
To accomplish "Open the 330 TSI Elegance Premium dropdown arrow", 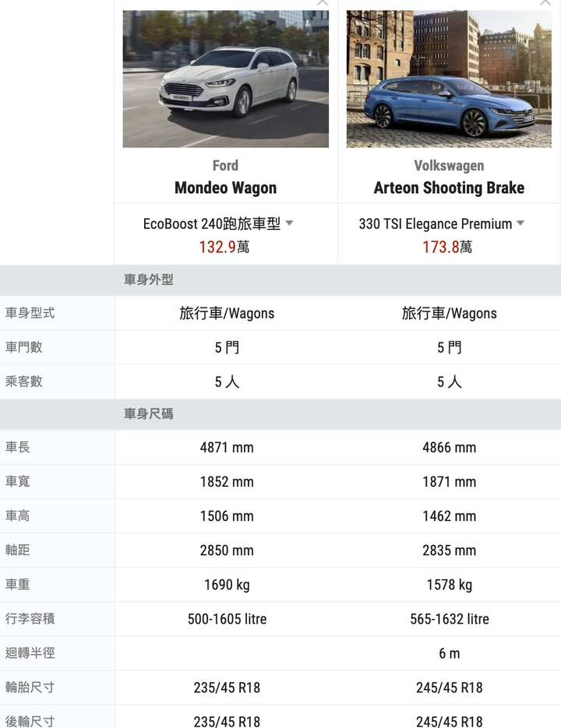I will (520, 223).
